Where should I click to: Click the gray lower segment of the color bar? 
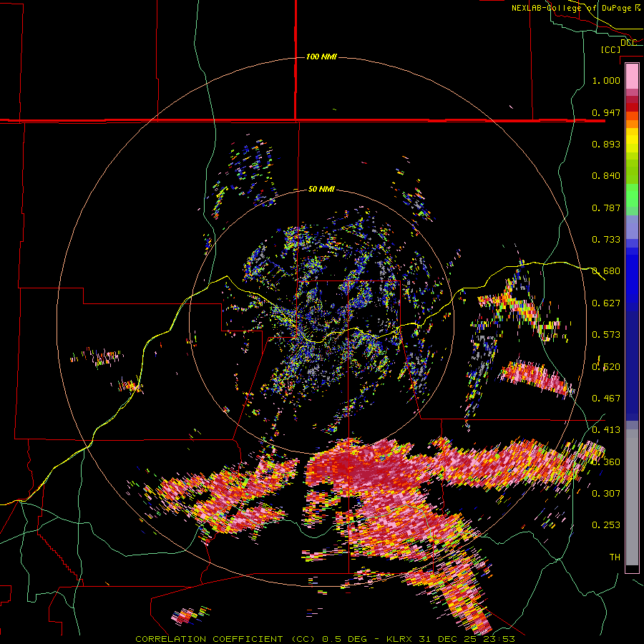(632, 497)
